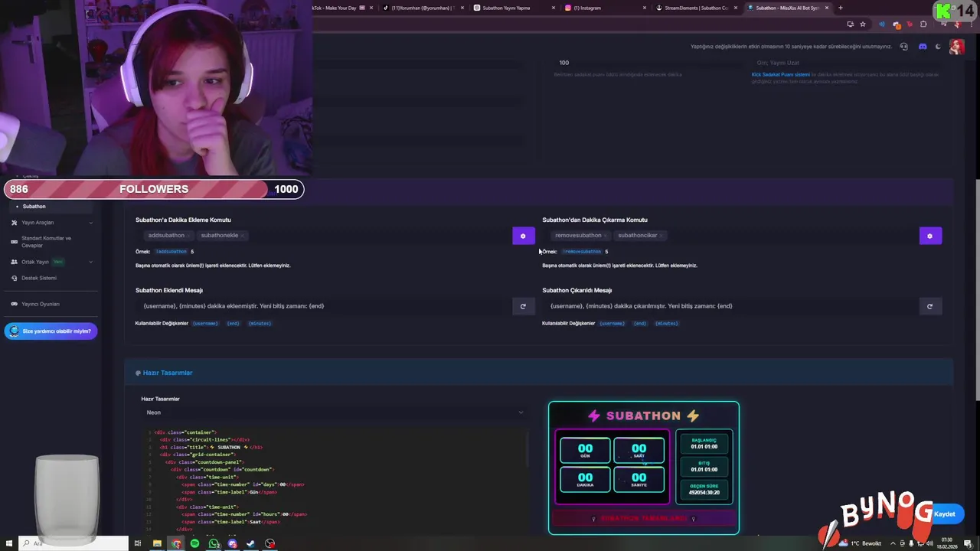
Task: Close the Instagram browser tab
Action: 644,8
